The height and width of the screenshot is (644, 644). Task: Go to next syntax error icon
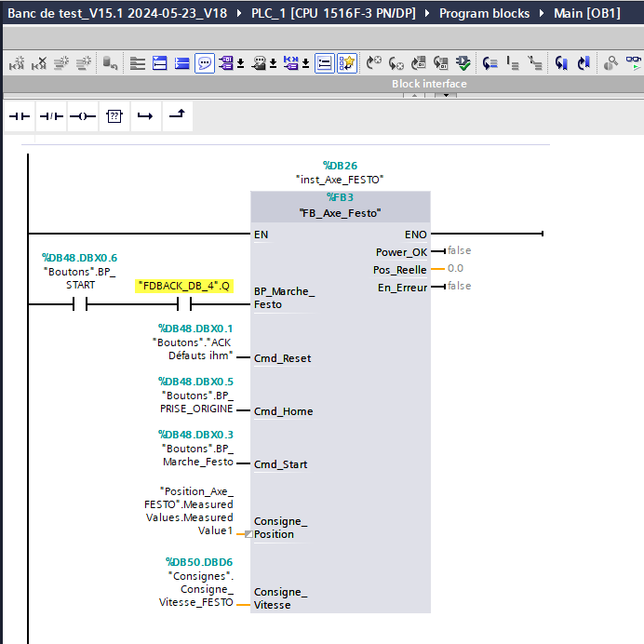(374, 63)
